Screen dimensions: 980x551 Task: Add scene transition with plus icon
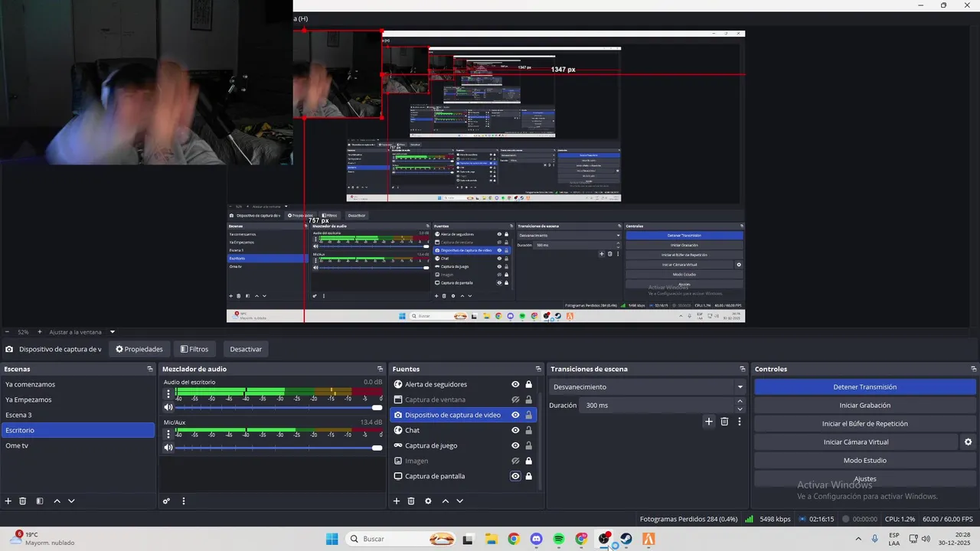click(x=709, y=422)
